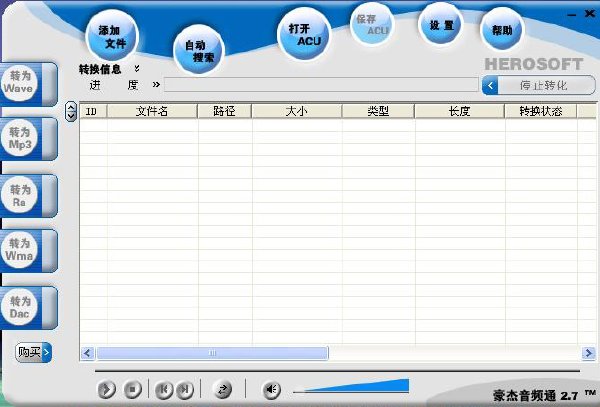Skip to the previous track

tap(164, 389)
